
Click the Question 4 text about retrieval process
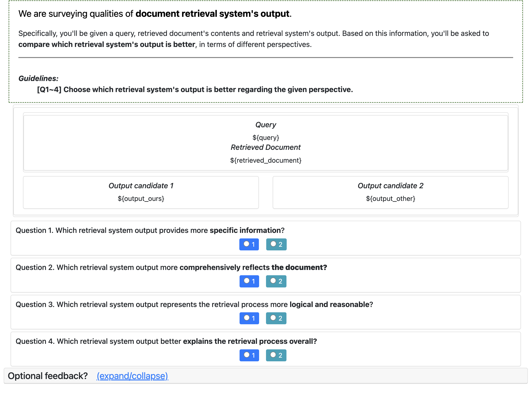(166, 342)
